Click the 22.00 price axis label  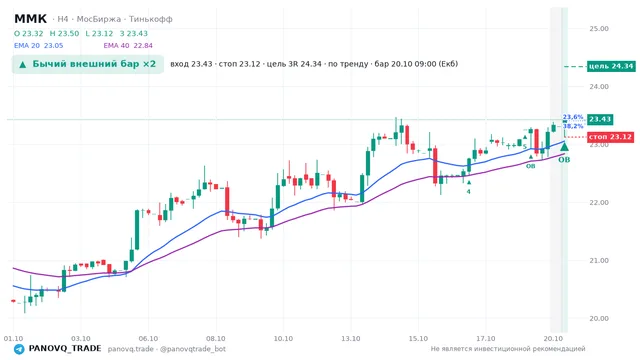pyautogui.click(x=599, y=202)
